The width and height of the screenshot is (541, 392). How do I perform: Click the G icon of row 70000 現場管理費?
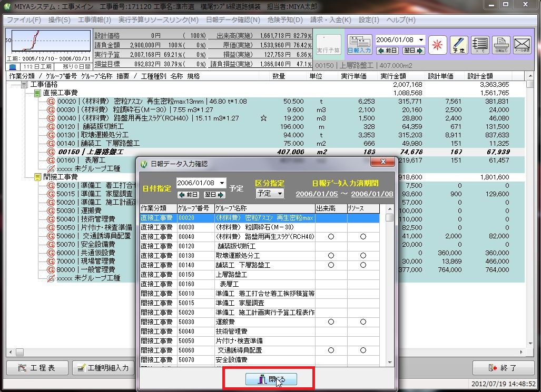pos(51,261)
